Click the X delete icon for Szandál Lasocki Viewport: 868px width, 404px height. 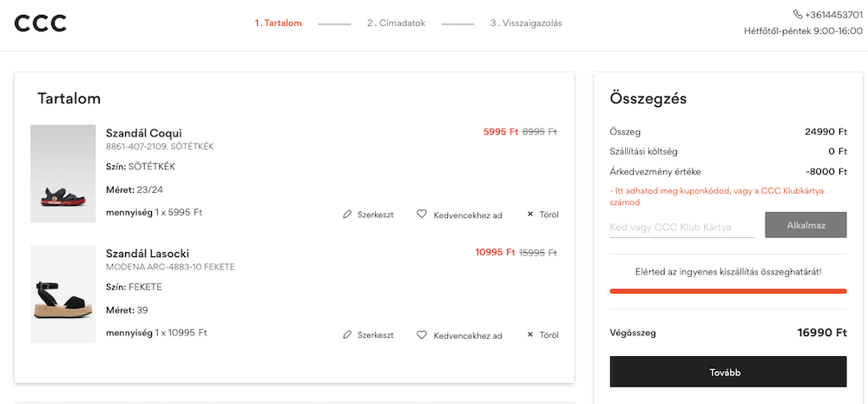(x=530, y=334)
